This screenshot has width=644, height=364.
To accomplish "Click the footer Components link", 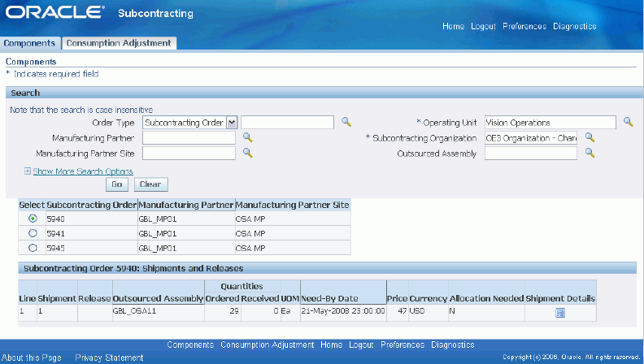I will 190,344.
